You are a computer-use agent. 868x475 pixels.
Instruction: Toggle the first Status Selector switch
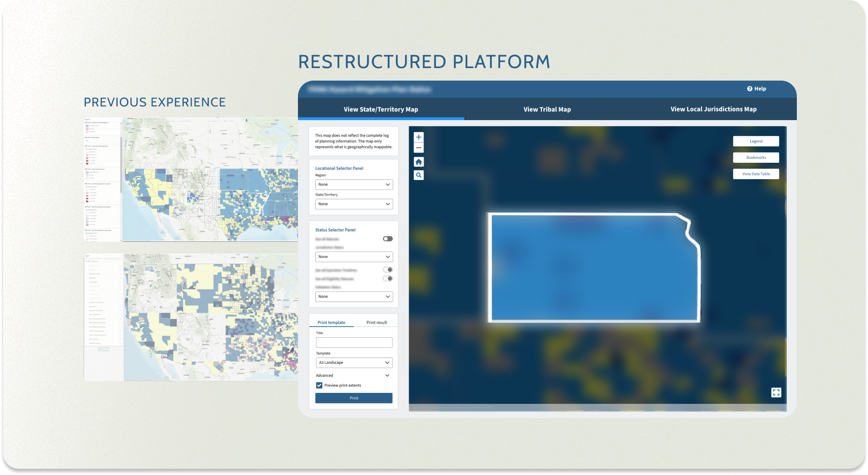pyautogui.click(x=387, y=239)
